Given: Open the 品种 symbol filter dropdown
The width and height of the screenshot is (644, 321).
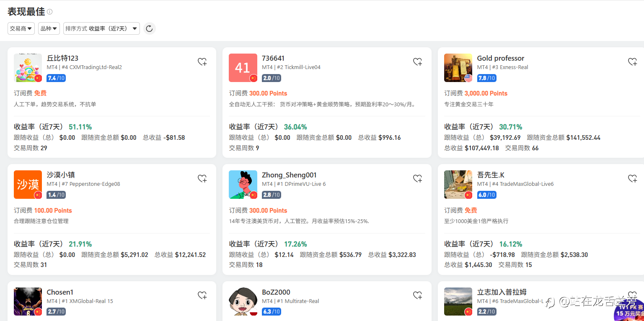Looking at the screenshot, I should tap(49, 28).
